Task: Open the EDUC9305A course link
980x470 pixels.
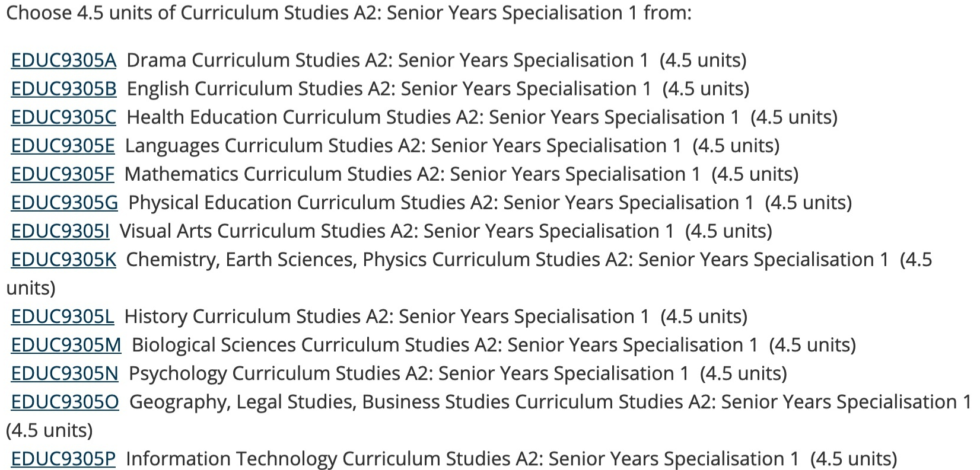Action: coord(63,60)
